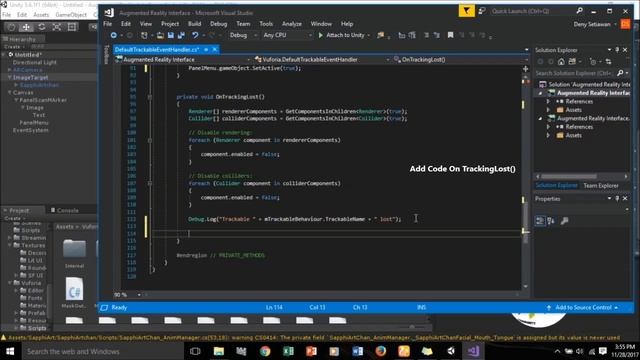Click the Solution Explorer Home icon

coord(561,62)
